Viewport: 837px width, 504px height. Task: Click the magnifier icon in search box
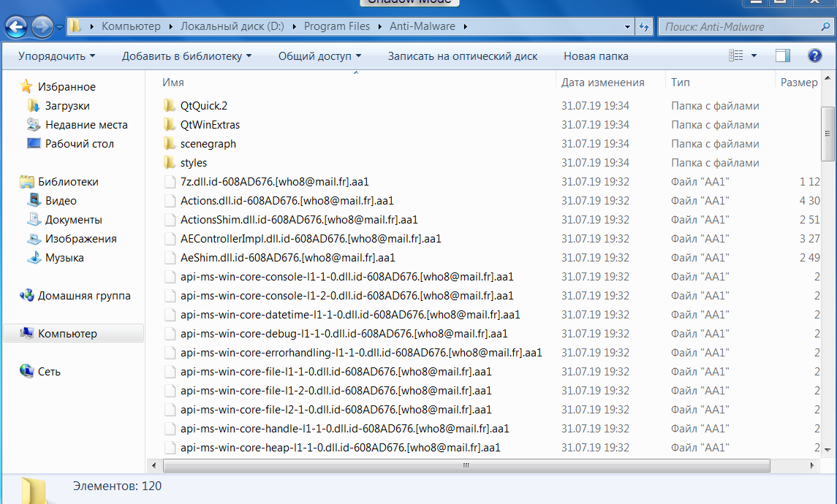(826, 26)
